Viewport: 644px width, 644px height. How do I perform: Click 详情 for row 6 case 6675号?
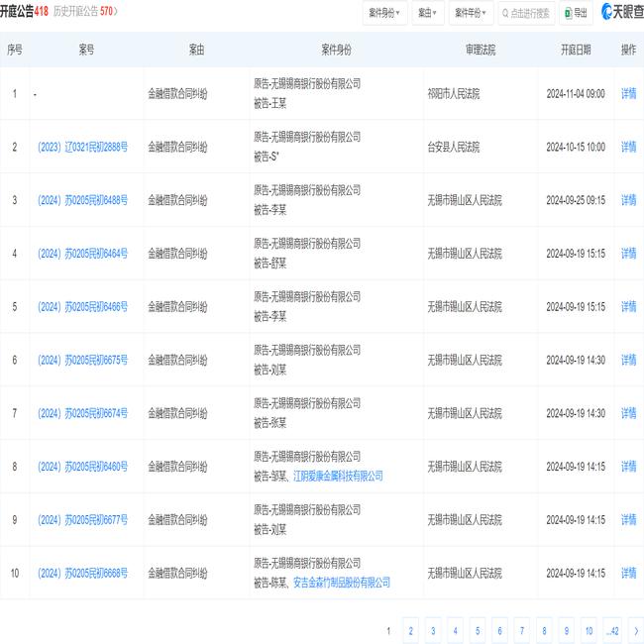[x=628, y=361]
